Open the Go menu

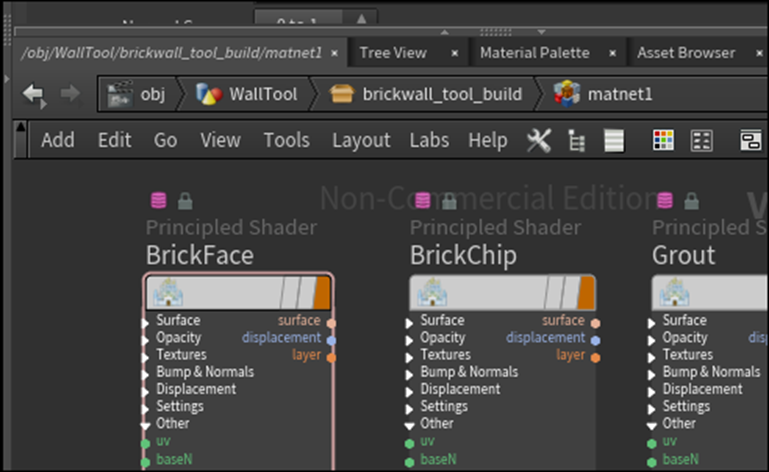coord(165,140)
